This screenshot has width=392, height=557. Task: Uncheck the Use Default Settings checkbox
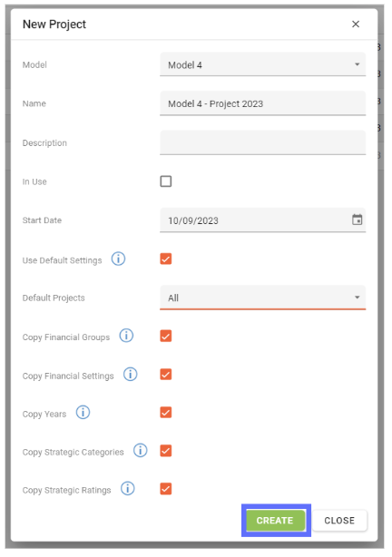pos(166,259)
